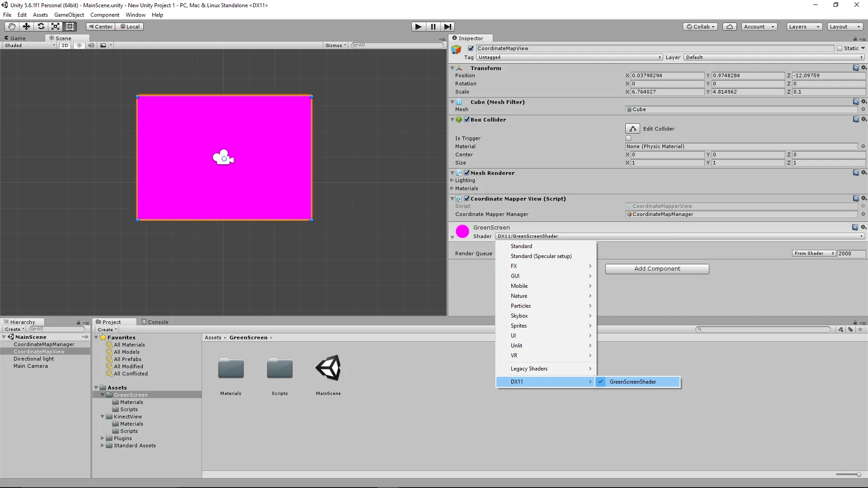Select the Scale tool icon
868x488 pixels.
55,27
